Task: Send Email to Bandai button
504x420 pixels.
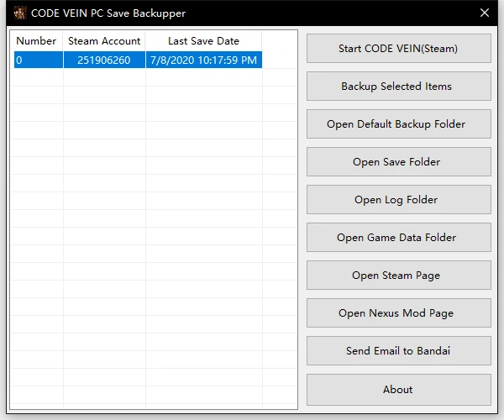Action: point(398,351)
